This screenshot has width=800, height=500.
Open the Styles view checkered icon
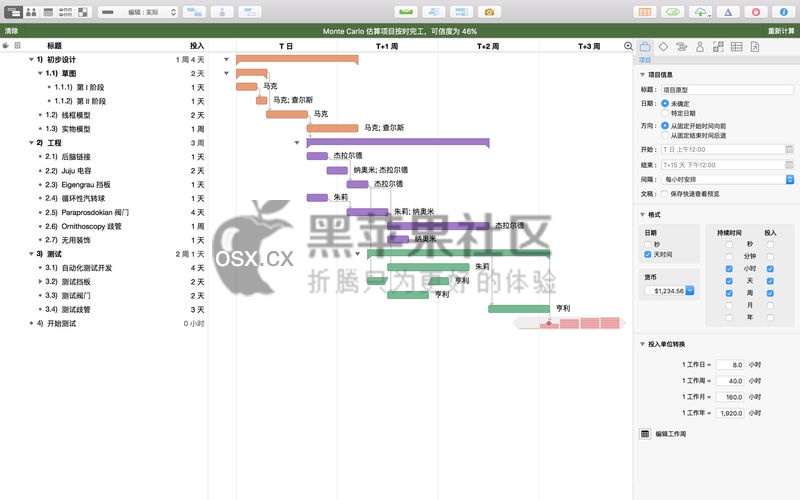pyautogui.click(x=83, y=12)
